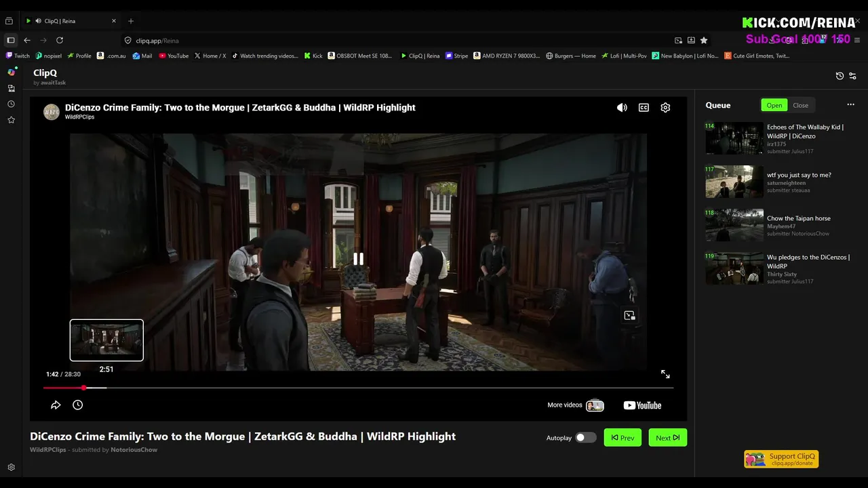Toggle closed captions CC icon
This screenshot has height=488, width=868.
644,107
